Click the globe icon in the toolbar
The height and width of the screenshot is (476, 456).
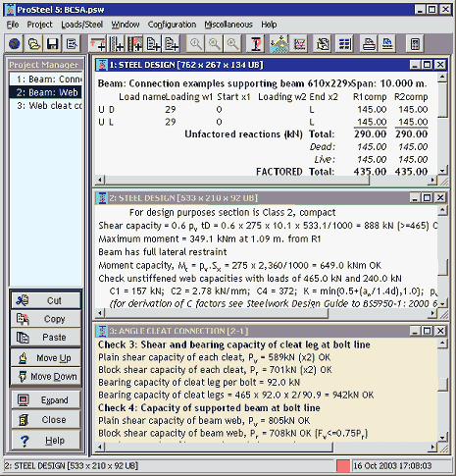click(14, 43)
